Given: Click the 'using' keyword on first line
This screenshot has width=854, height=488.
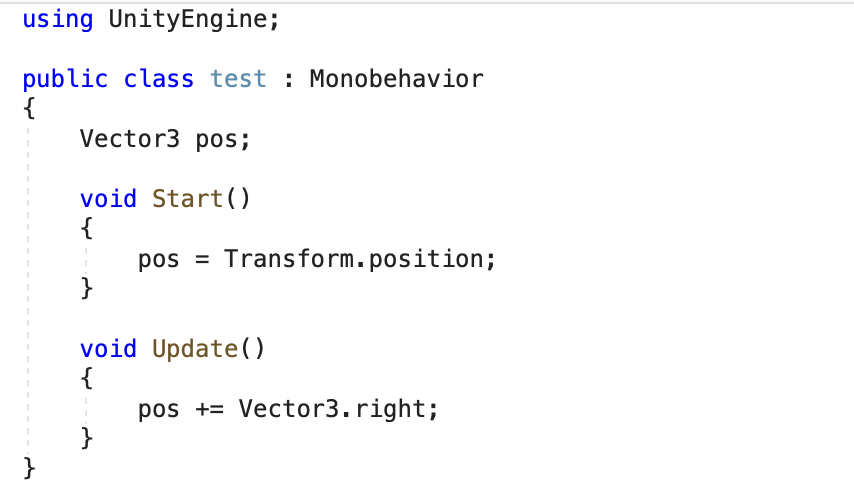Looking at the screenshot, I should click(58, 20).
